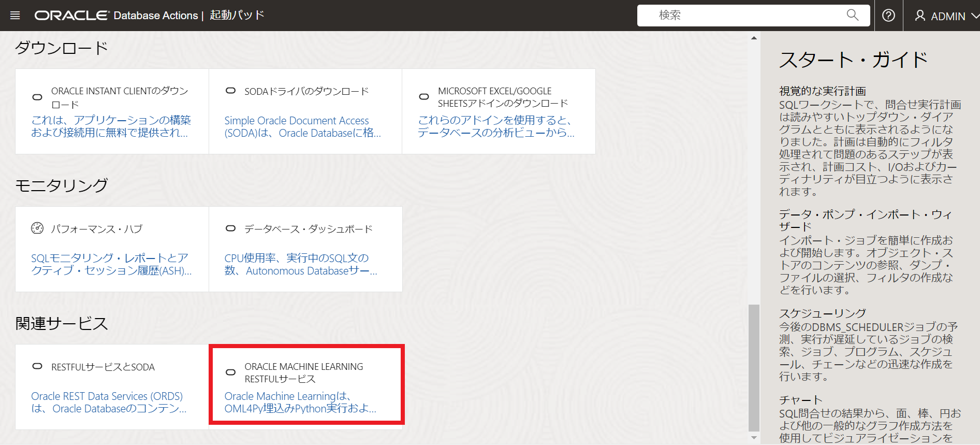
Task: Open the RESTFULサービスとSODA title
Action: pyautogui.click(x=103, y=367)
